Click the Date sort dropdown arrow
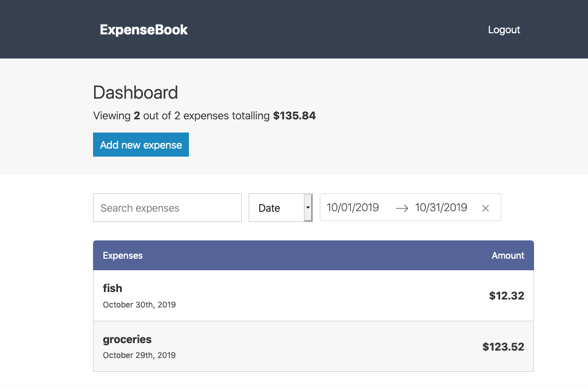588x389 pixels. tap(308, 208)
